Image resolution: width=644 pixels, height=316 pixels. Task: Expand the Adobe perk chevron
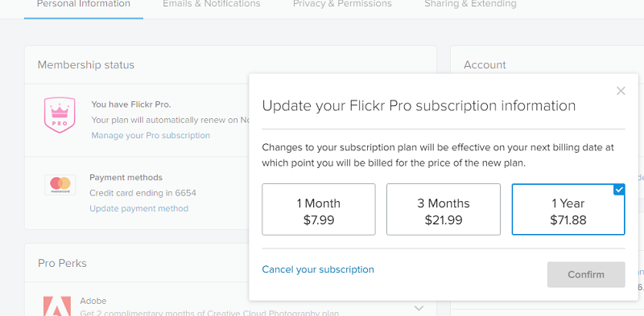(x=419, y=308)
